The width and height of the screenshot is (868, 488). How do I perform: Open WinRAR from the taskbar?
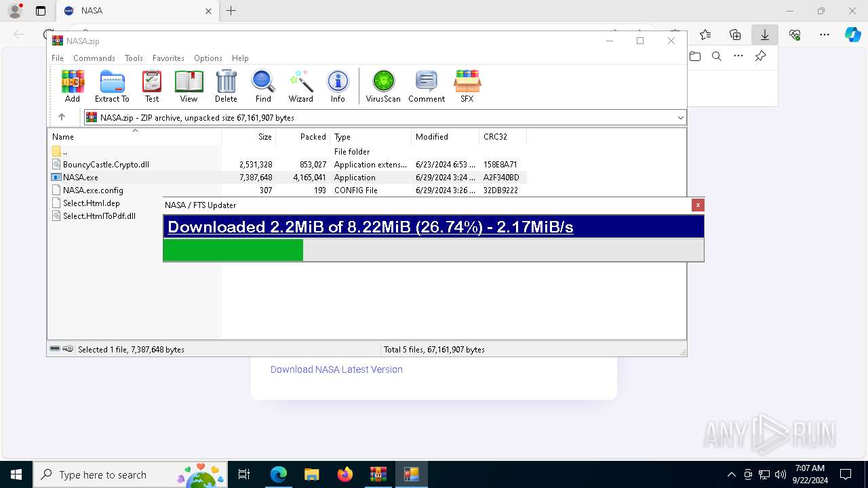coord(378,474)
